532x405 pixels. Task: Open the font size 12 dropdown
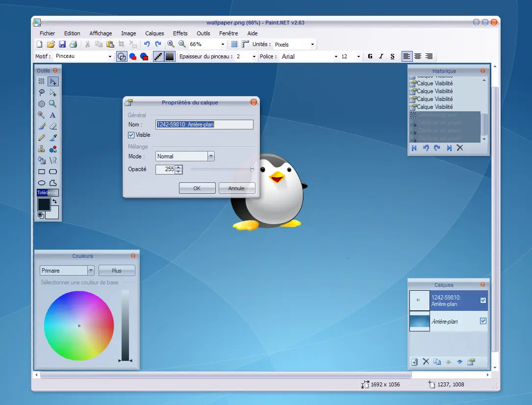pos(358,57)
